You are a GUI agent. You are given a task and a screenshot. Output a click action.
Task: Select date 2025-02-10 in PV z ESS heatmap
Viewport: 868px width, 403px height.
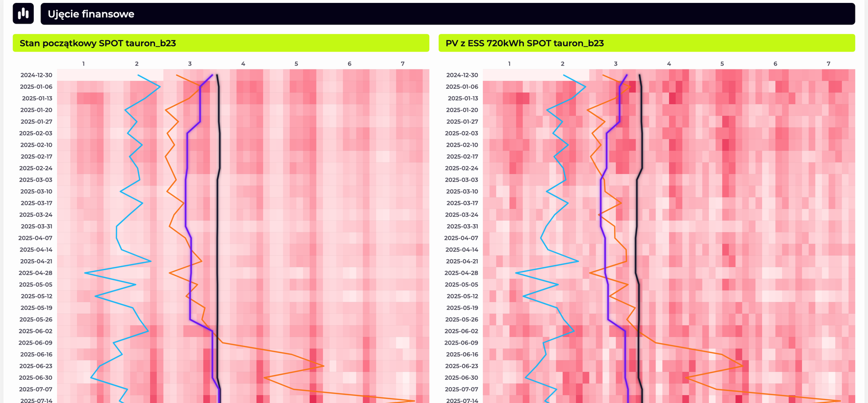point(462,145)
